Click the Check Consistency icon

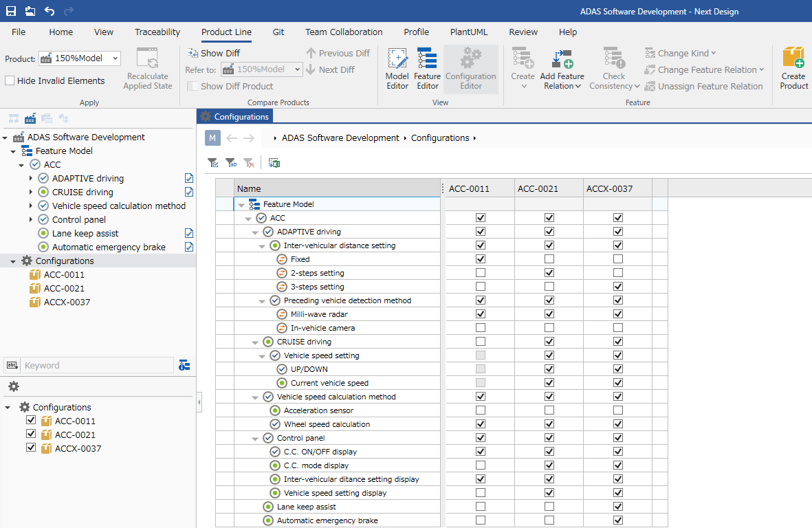click(x=614, y=58)
